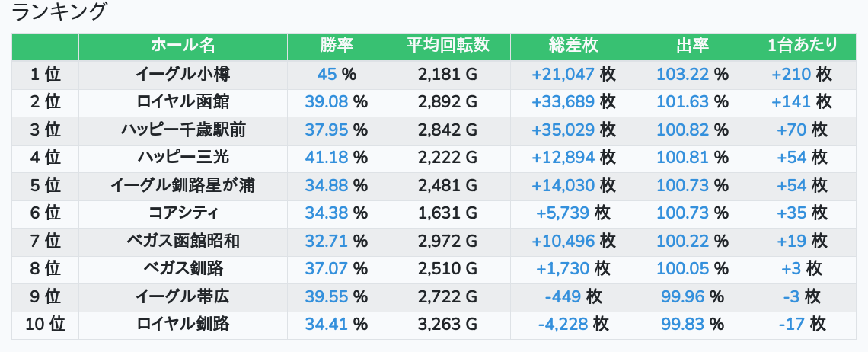Viewport: 868px width, 352px height.
Task: Click the ハッピー三光 hall name
Action: 183,158
